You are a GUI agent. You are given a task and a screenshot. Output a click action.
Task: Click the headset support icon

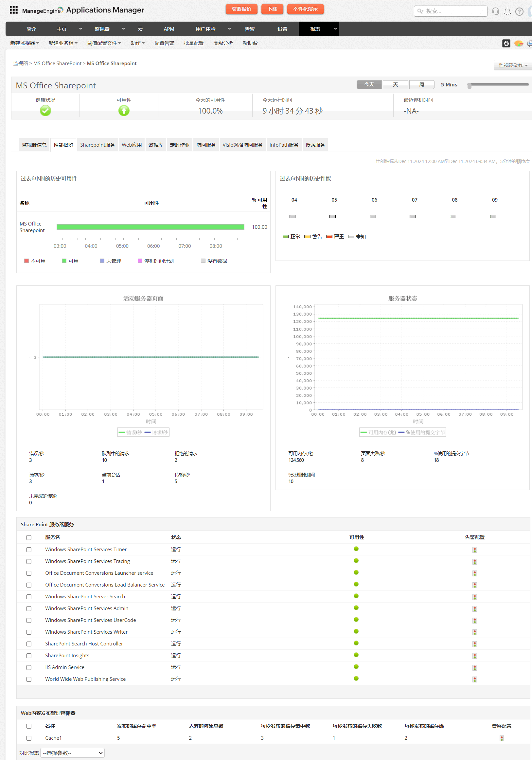click(495, 11)
